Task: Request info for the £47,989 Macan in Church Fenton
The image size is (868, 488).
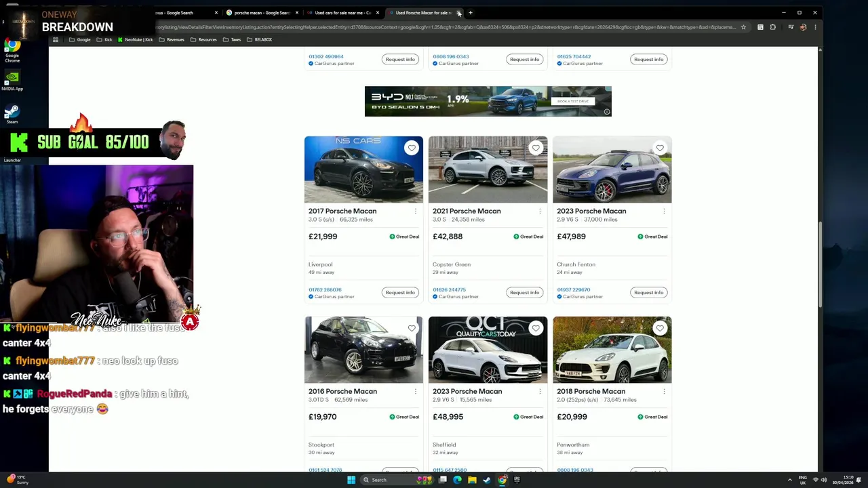Action: coord(648,292)
